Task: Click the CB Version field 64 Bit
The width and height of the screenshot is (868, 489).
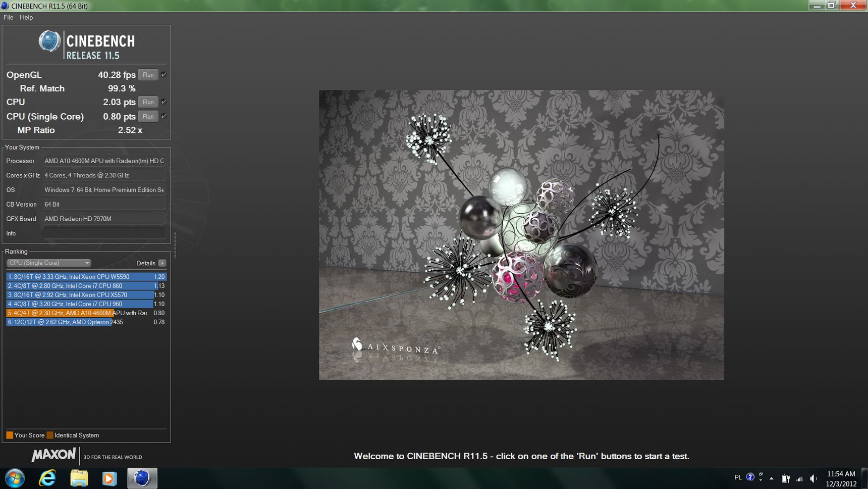Action: point(104,204)
